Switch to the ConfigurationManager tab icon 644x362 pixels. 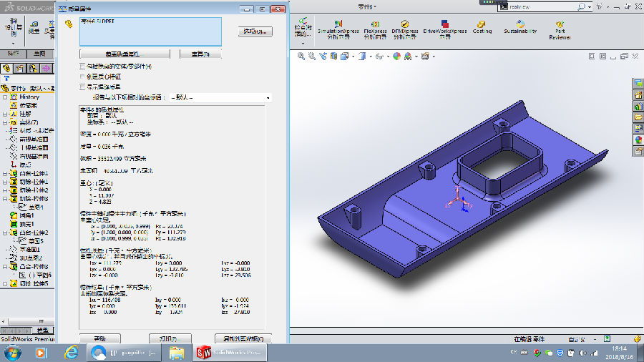[x=34, y=68]
